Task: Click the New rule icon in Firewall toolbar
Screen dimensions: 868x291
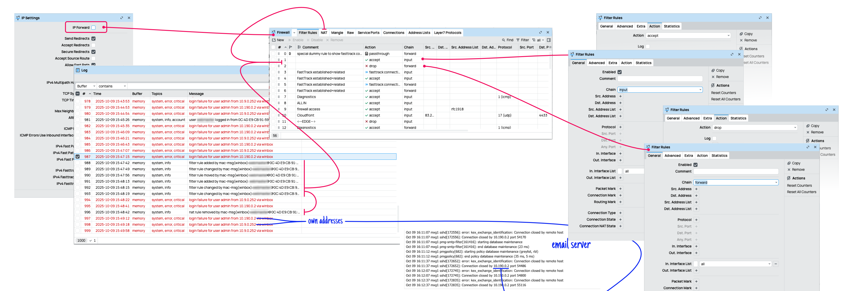Action: [x=274, y=40]
